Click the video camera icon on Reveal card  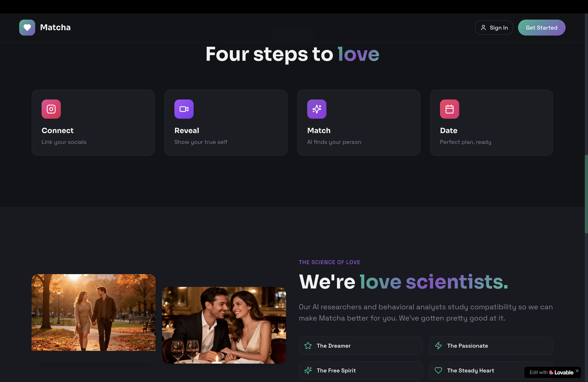(184, 109)
